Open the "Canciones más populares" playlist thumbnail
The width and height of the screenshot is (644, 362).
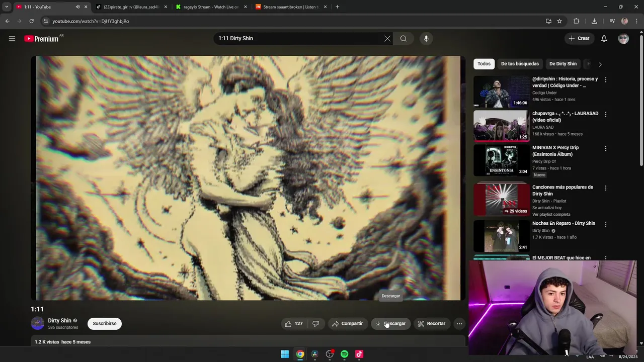[502, 199]
